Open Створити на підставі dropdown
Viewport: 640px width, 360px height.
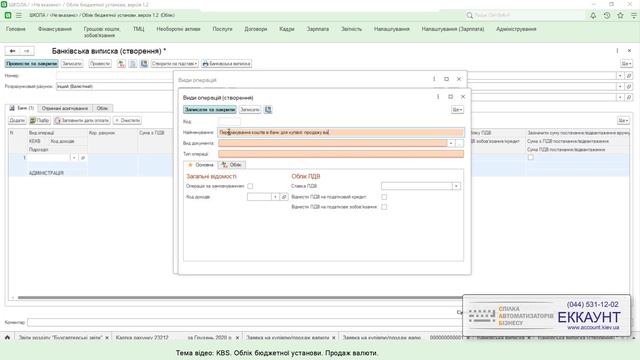click(x=175, y=64)
